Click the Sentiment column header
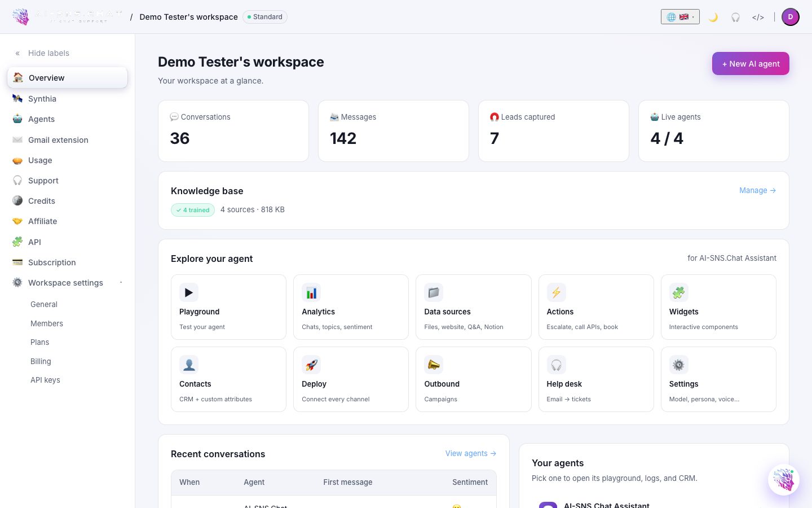 click(x=470, y=482)
